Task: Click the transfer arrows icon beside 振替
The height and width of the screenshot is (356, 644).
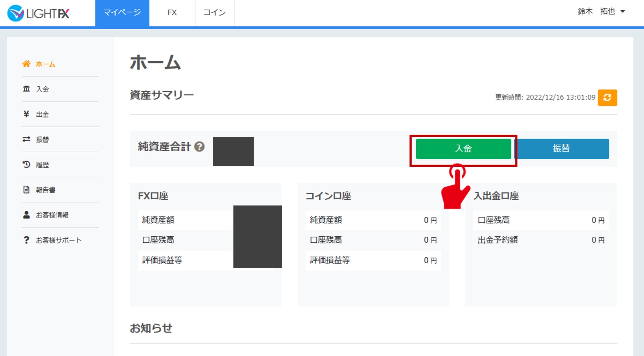Action: point(26,139)
